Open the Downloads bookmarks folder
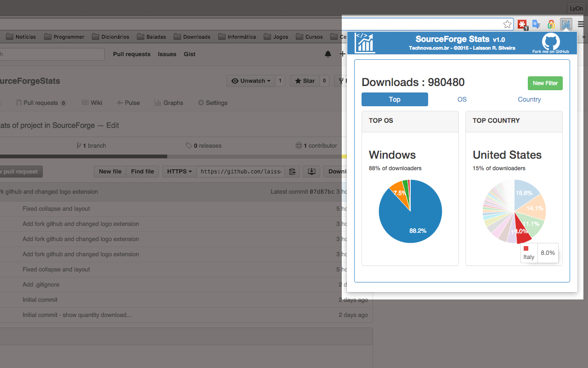588x368 pixels. pos(192,36)
